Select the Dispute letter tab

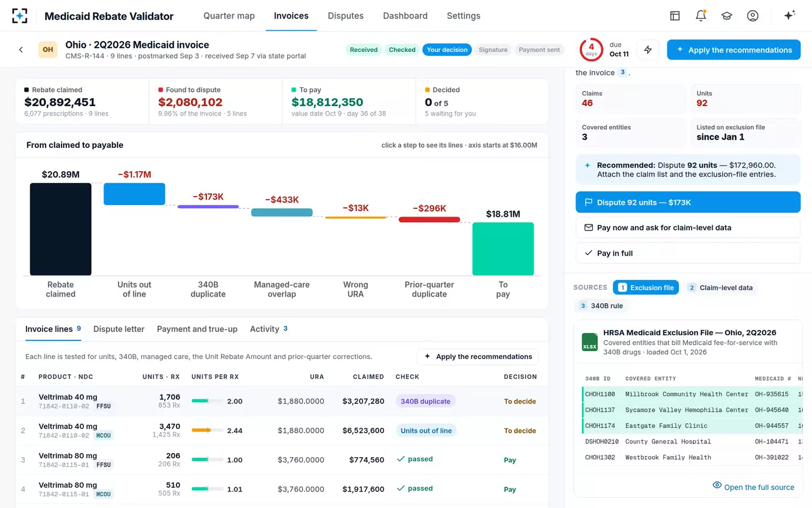click(119, 329)
